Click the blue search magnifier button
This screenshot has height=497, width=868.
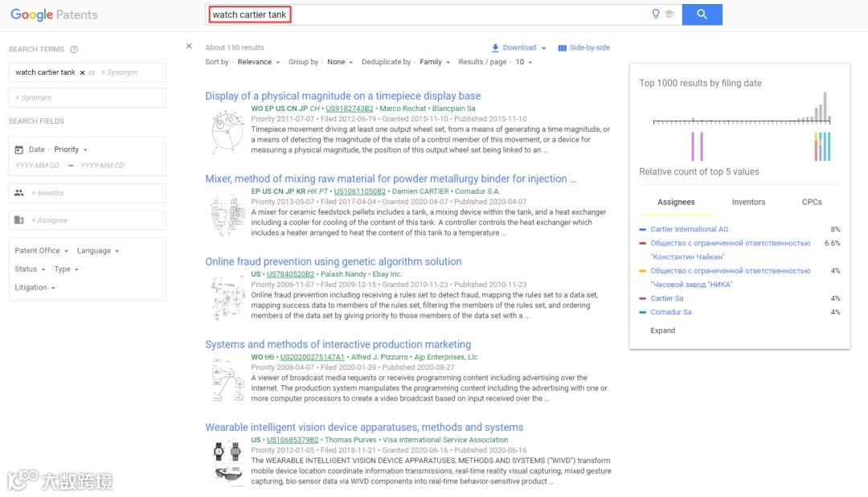[702, 14]
